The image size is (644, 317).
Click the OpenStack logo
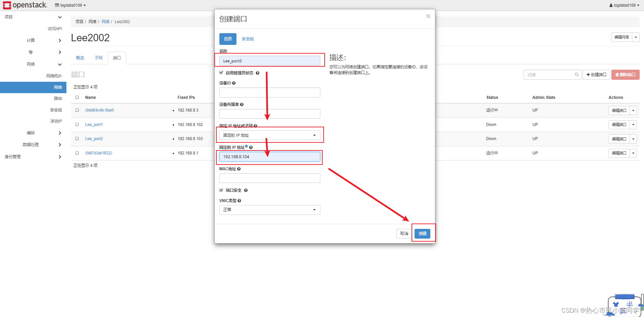click(25, 5)
